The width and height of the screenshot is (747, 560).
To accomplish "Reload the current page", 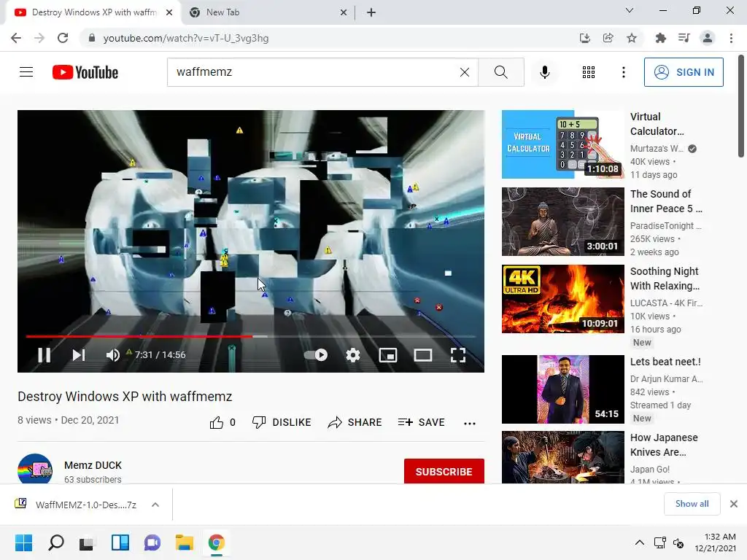I will (x=63, y=38).
